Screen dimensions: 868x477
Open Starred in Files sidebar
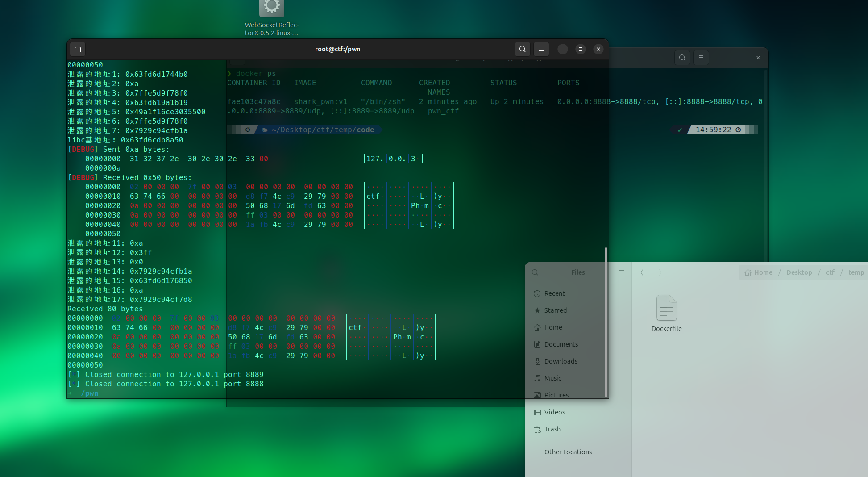[x=578, y=310]
